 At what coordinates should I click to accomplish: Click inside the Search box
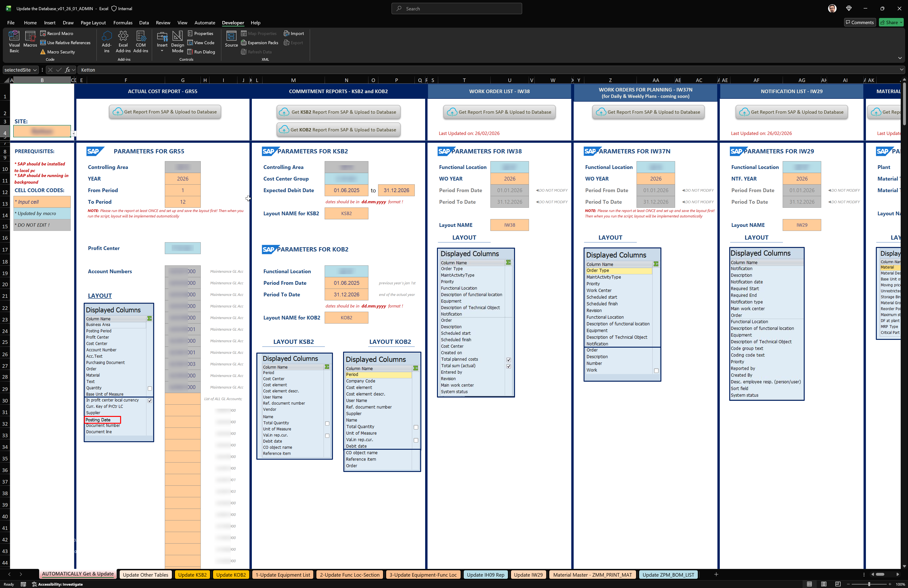coord(456,8)
